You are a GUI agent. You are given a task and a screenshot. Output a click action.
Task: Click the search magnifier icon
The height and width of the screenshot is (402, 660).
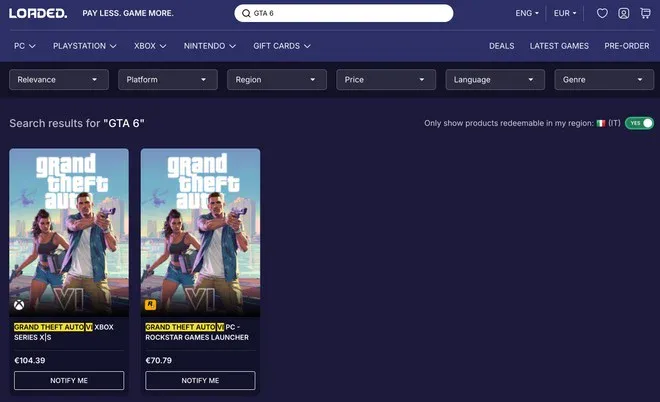pos(246,13)
